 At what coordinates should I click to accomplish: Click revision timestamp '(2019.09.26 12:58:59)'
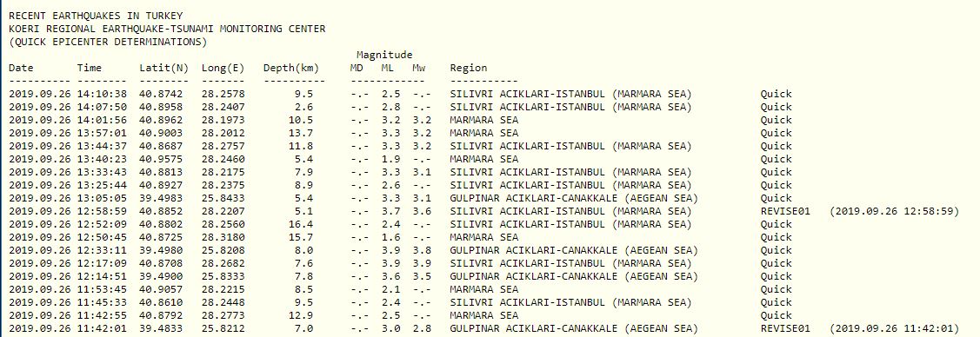click(894, 212)
